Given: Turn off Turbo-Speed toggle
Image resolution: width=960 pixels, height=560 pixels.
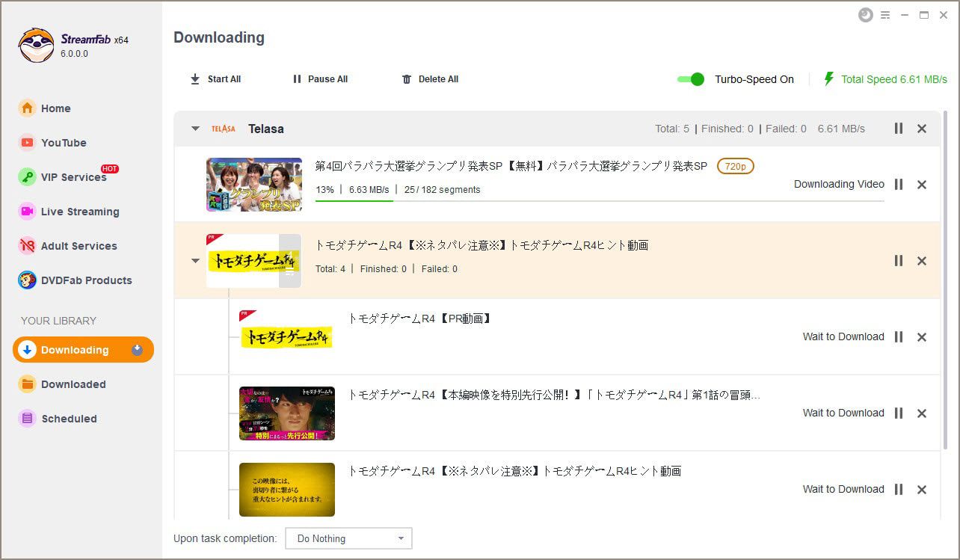Looking at the screenshot, I should point(691,79).
